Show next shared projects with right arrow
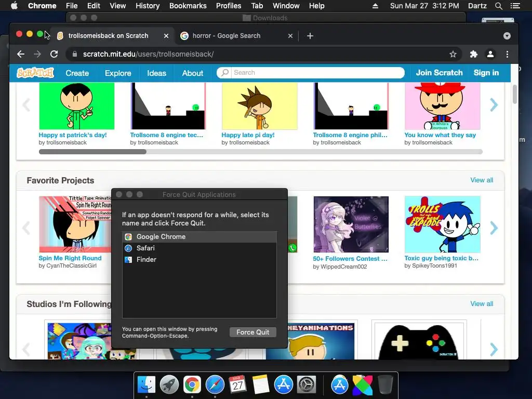 pyautogui.click(x=494, y=105)
